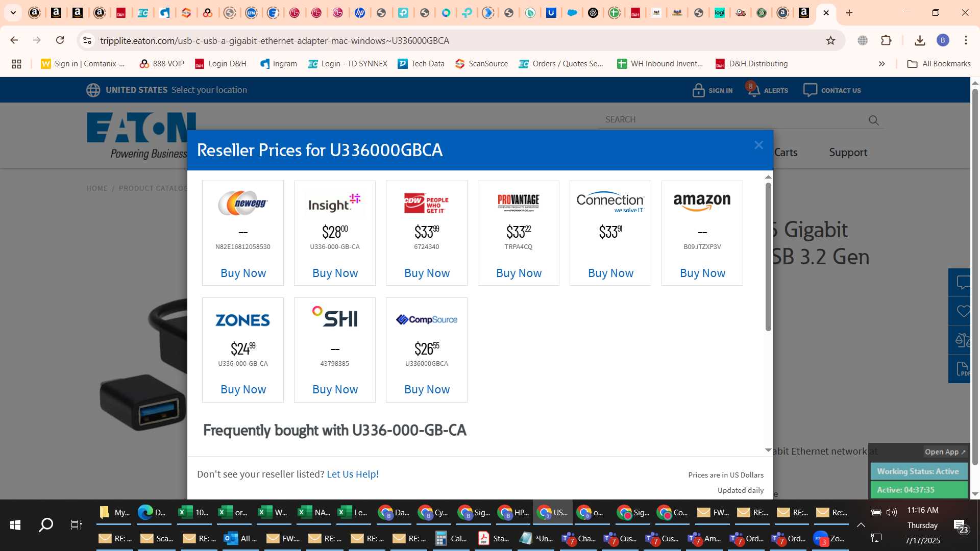Click the Sign In lock icon
Viewport: 980px width, 551px height.
[x=698, y=90]
